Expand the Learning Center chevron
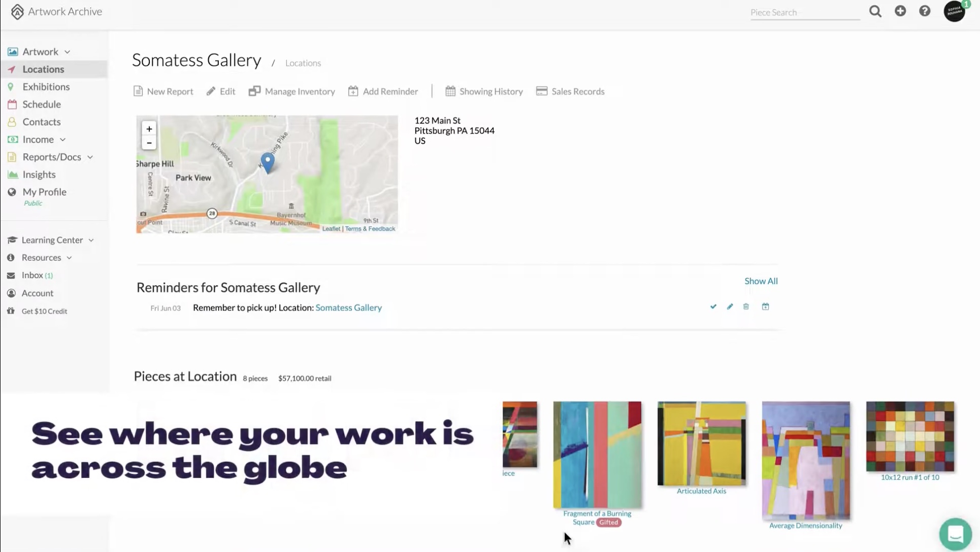The height and width of the screenshot is (552, 980). [91, 240]
